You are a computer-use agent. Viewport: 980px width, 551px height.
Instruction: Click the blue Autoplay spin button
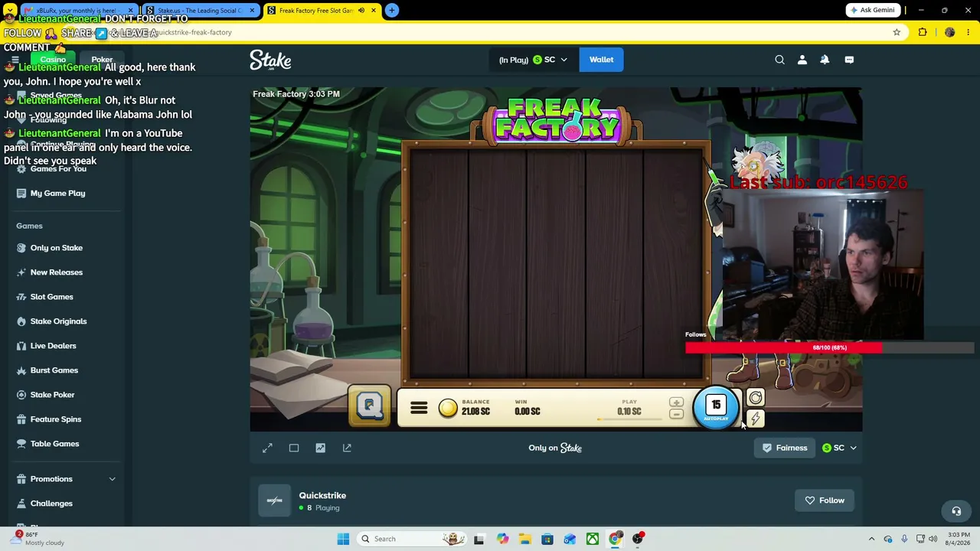(716, 407)
